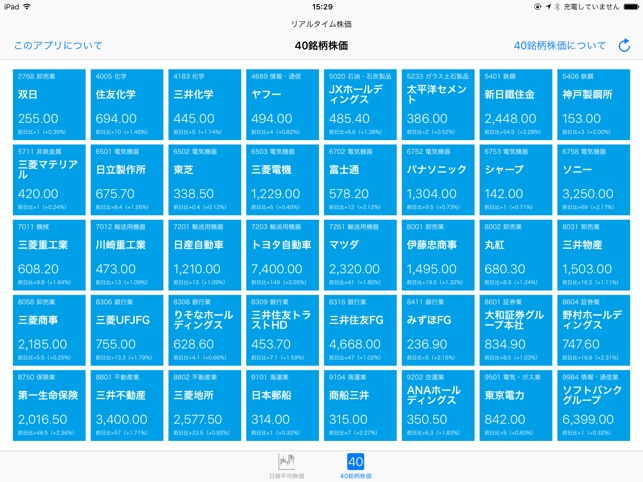643x482 pixels.
Task: Select the JXホールディングス tile
Action: click(x=360, y=105)
